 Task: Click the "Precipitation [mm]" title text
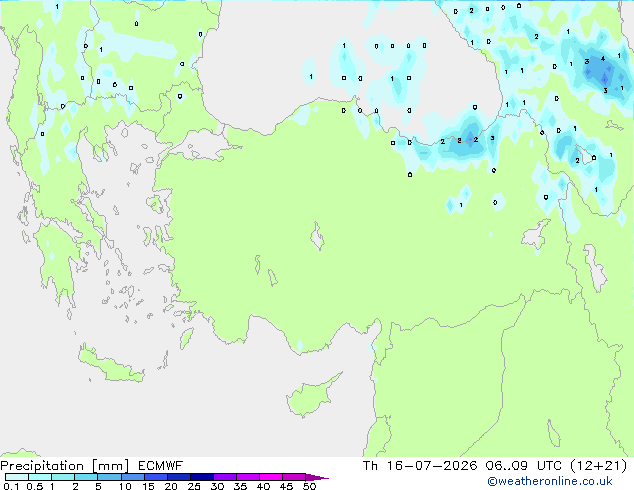65,466
